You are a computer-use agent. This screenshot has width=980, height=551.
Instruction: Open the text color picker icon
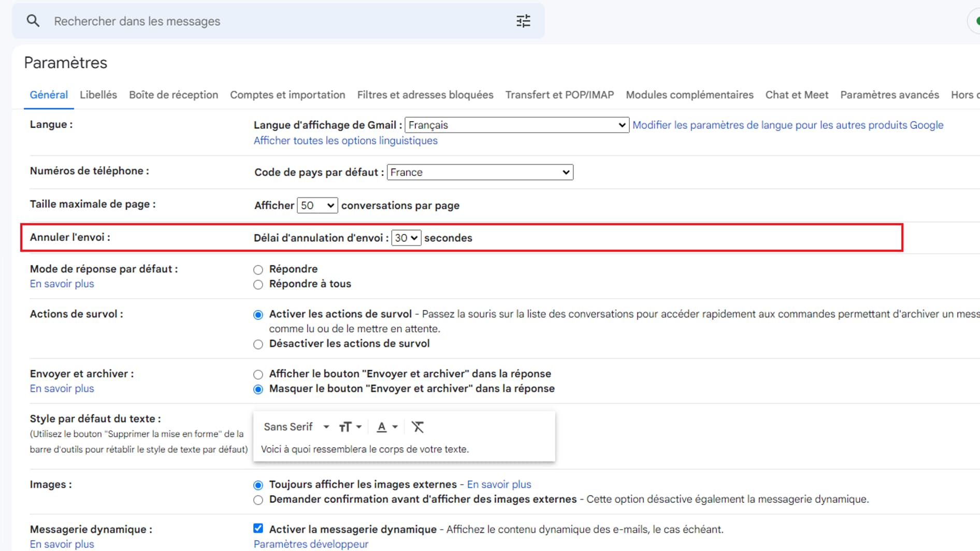[x=386, y=427]
